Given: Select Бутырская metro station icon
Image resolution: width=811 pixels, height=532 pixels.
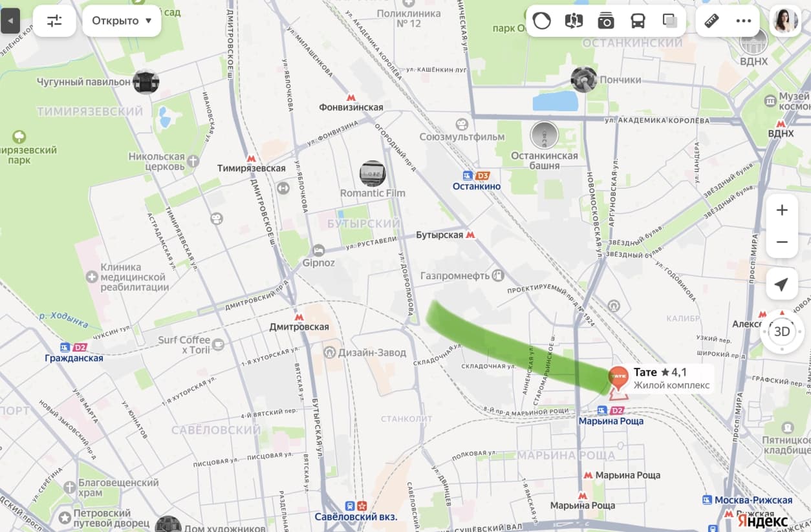Looking at the screenshot, I should tap(471, 235).
